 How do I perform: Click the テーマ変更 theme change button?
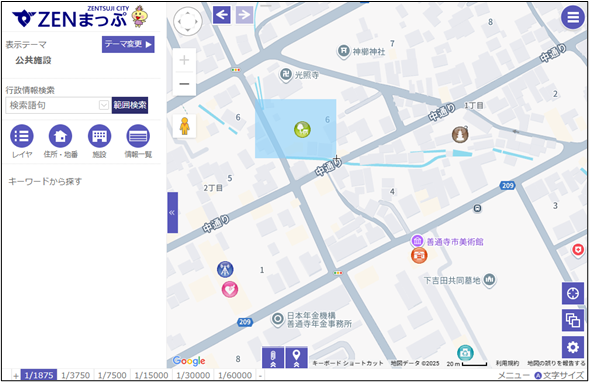click(128, 44)
